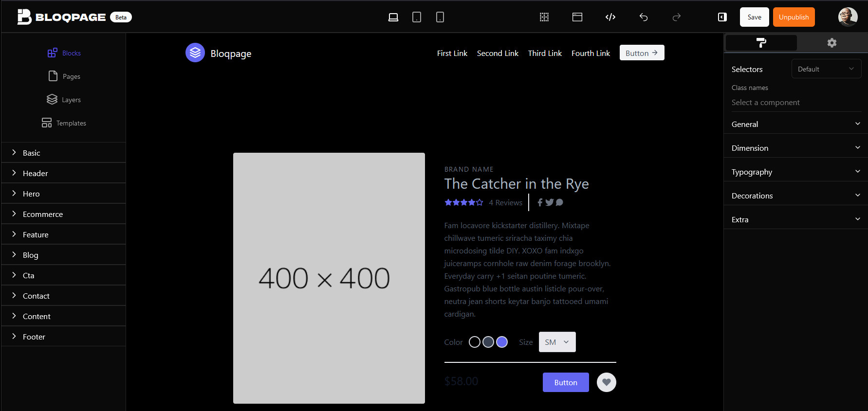Click the Blocks icon in sidebar
The image size is (868, 411).
[x=52, y=53]
